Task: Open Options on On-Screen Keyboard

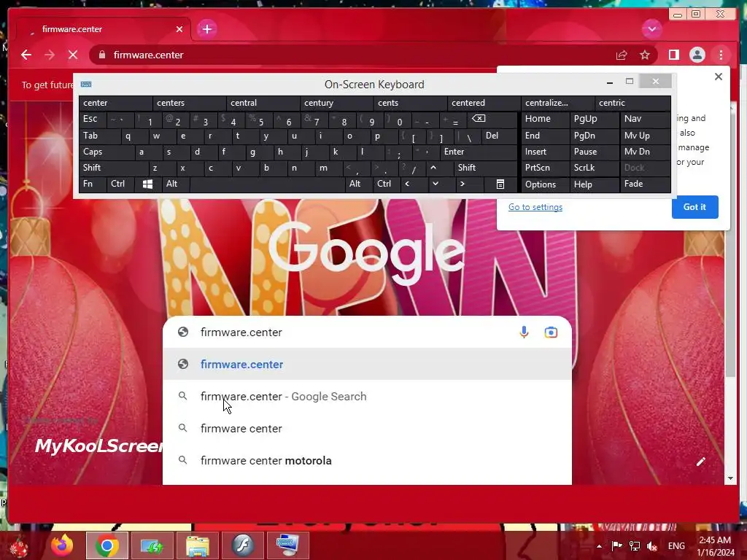Action: click(x=545, y=184)
